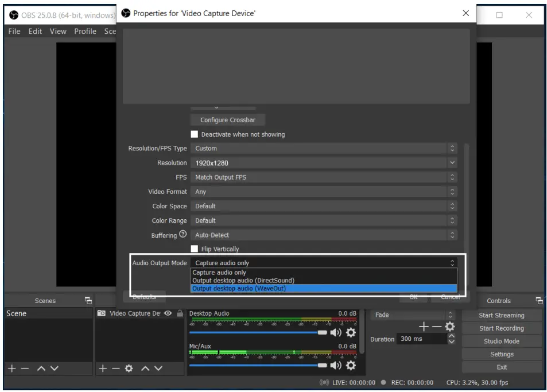Open the Scenes panel options icon
Image resolution: width=547 pixels, height=392 pixels.
(x=88, y=300)
